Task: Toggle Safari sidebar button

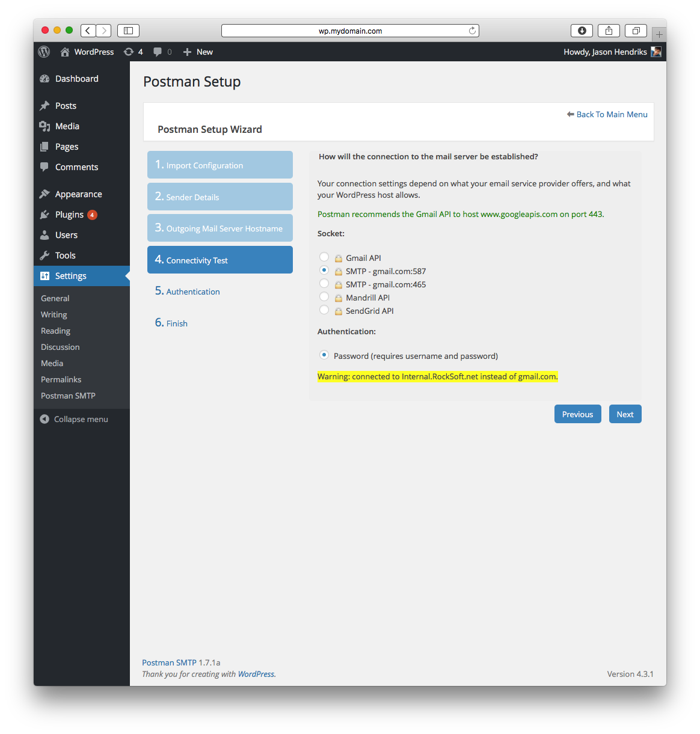Action: [128, 31]
